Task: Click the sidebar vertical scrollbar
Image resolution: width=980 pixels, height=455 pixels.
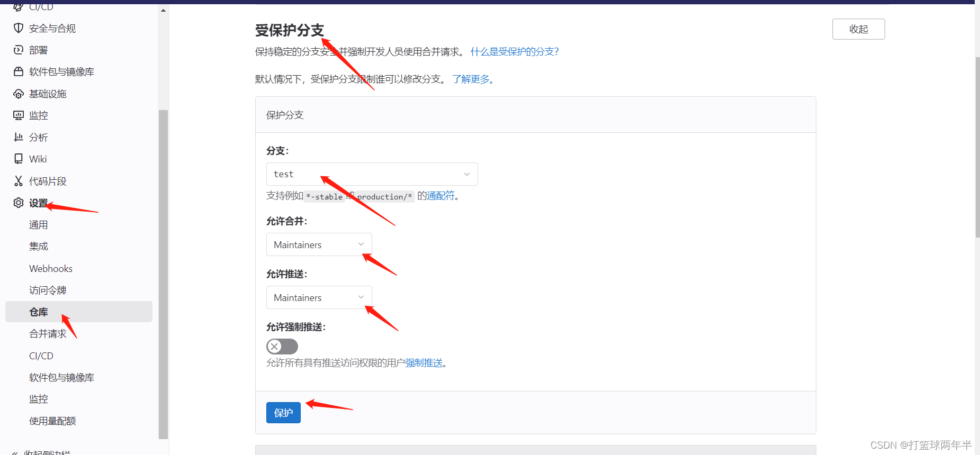Action: pyautogui.click(x=163, y=274)
